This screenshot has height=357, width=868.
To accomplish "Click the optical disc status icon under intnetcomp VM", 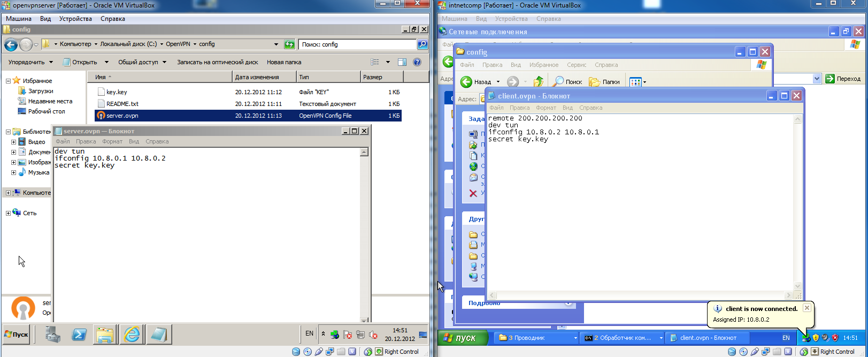I will [743, 352].
